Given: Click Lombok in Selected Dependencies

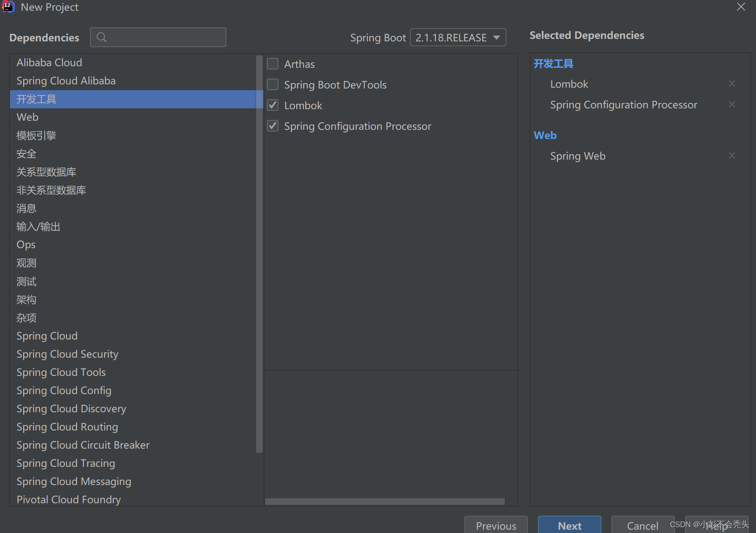Looking at the screenshot, I should click(569, 84).
